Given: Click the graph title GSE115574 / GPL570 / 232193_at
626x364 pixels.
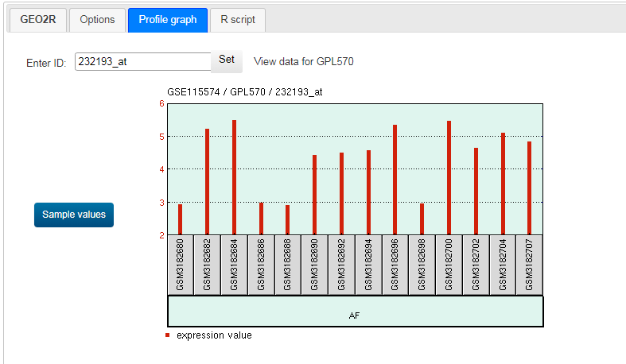Looking at the screenshot, I should pyautogui.click(x=245, y=92).
